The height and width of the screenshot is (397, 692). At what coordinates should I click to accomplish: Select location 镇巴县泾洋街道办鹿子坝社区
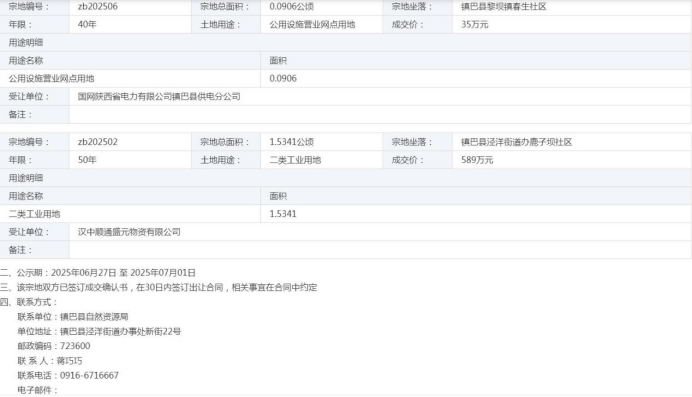click(516, 142)
